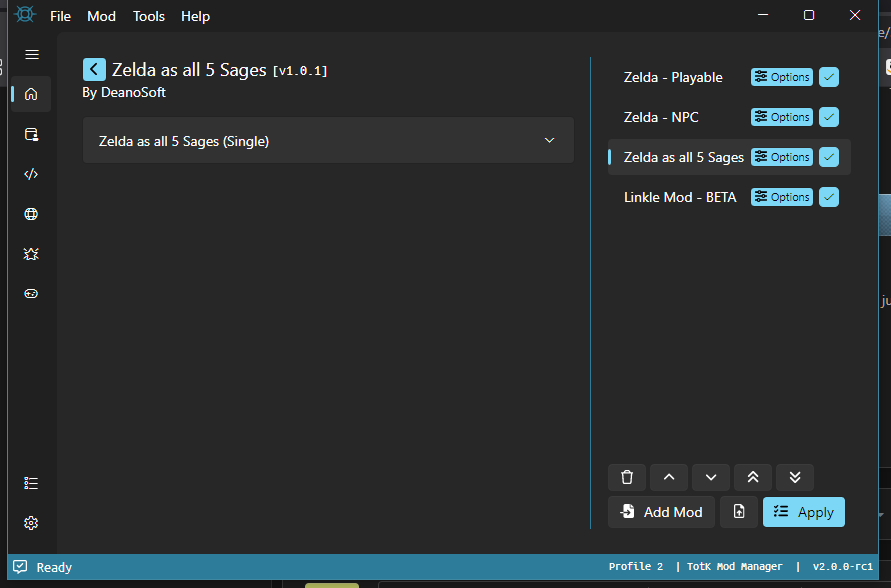The width and height of the screenshot is (891, 588).
Task: Click the Ready status text
Action: point(55,568)
